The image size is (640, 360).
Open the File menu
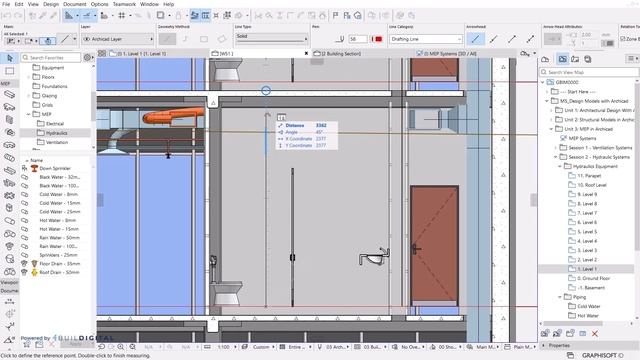pos(6,4)
